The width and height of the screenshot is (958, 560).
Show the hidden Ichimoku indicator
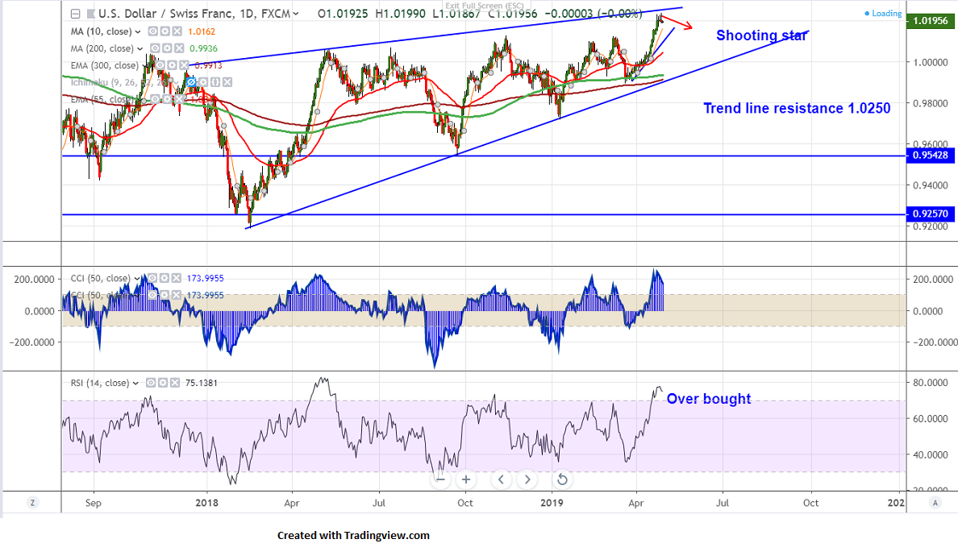tap(192, 82)
